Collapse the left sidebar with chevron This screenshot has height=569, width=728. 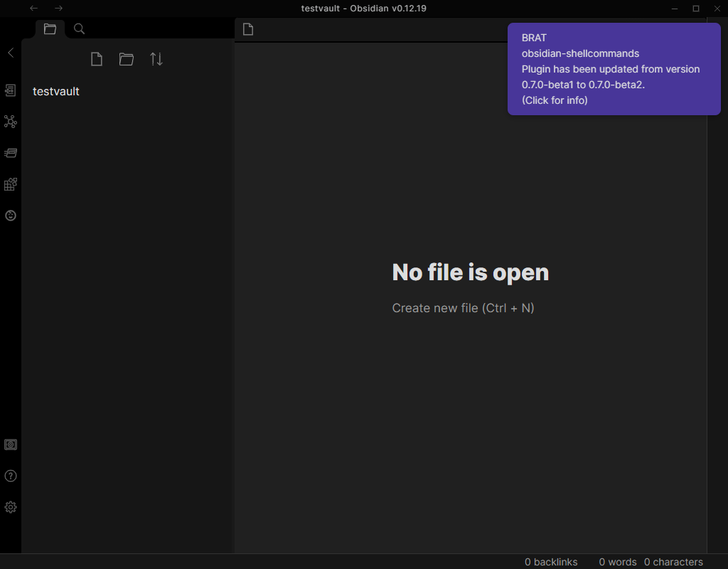(11, 53)
